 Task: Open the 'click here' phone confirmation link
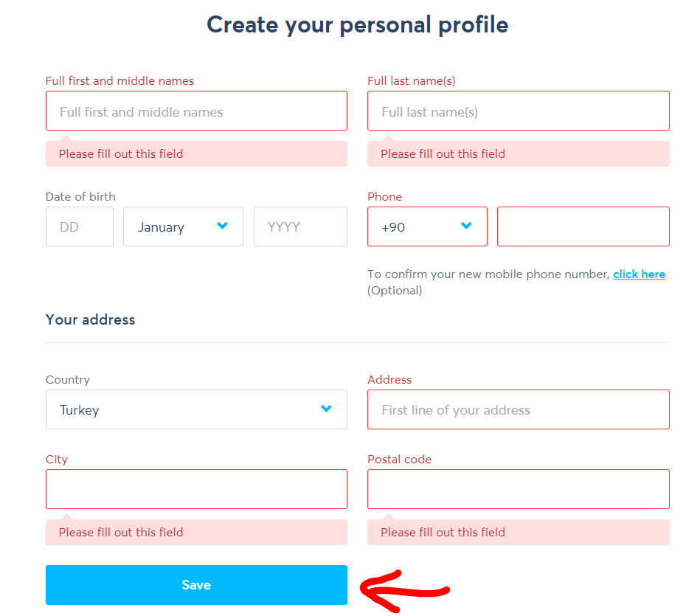click(639, 274)
